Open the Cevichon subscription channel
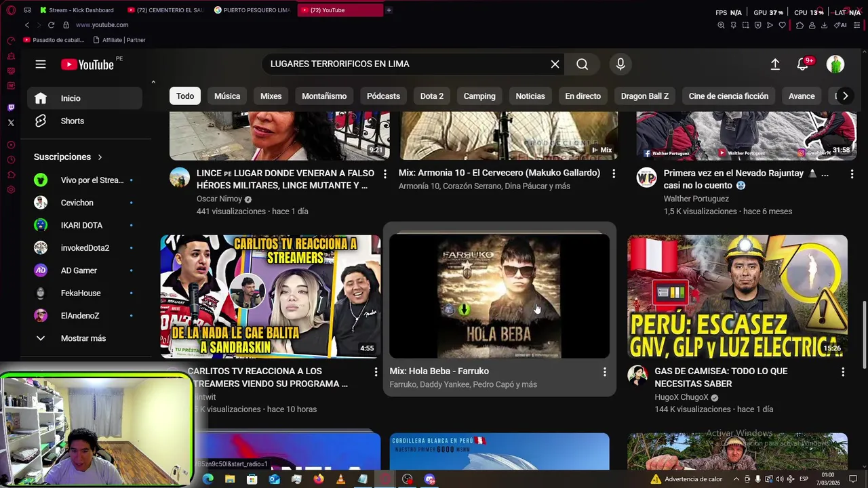Screen dimensions: 868x488 click(85, 203)
